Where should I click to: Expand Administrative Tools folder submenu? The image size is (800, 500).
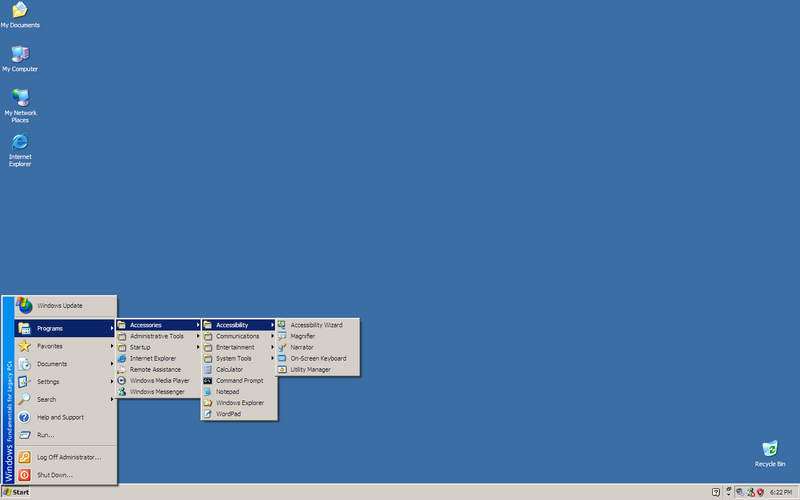click(158, 336)
